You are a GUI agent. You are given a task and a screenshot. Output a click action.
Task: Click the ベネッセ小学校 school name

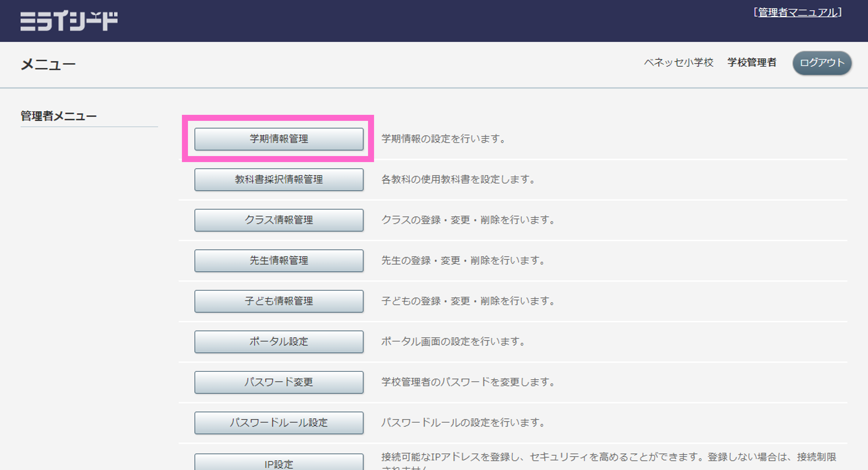678,63
